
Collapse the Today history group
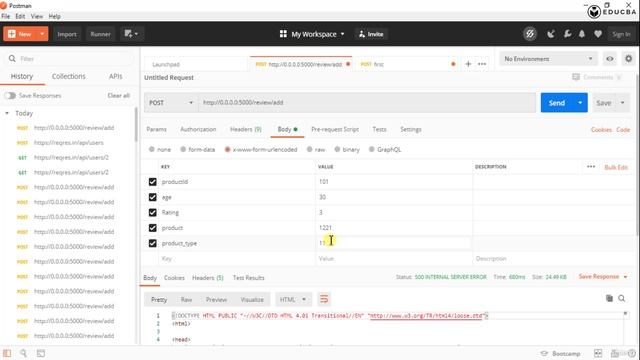[x=7, y=113]
